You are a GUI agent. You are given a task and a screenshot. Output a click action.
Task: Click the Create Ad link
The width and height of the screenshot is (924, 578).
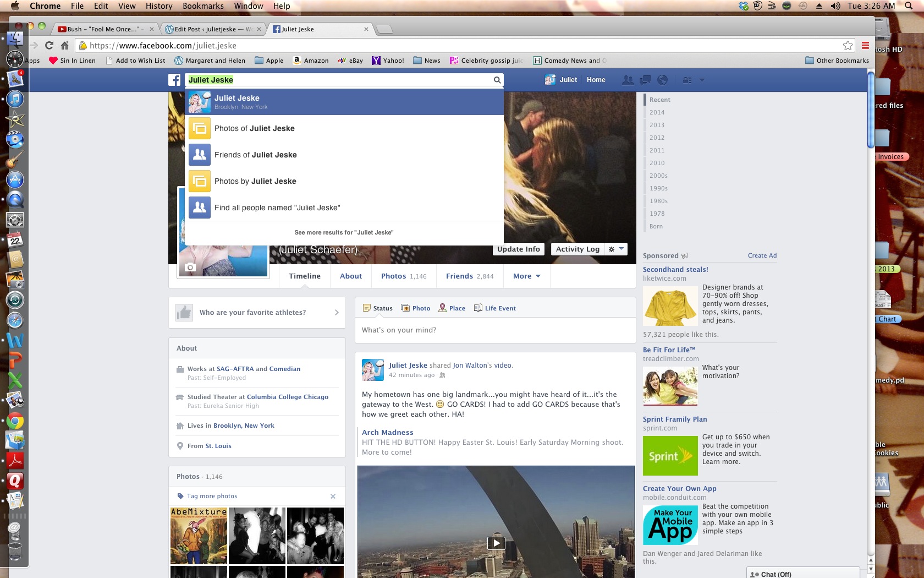[762, 255]
